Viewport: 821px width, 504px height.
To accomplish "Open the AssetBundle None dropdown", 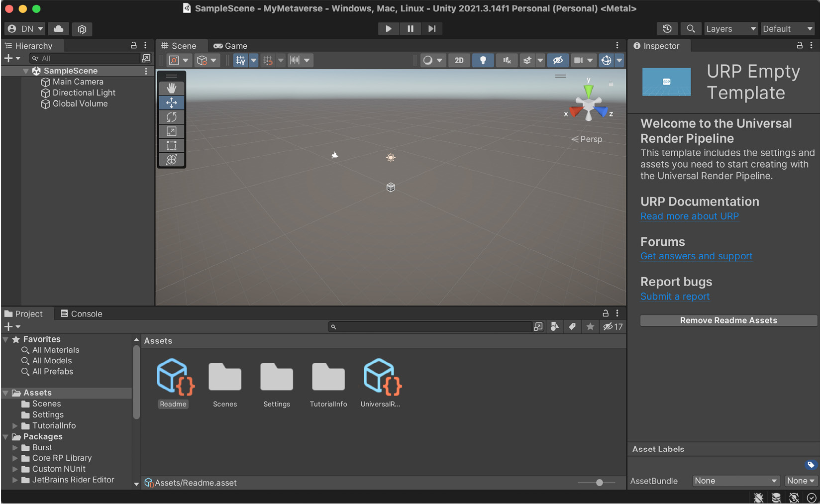I will 736,481.
